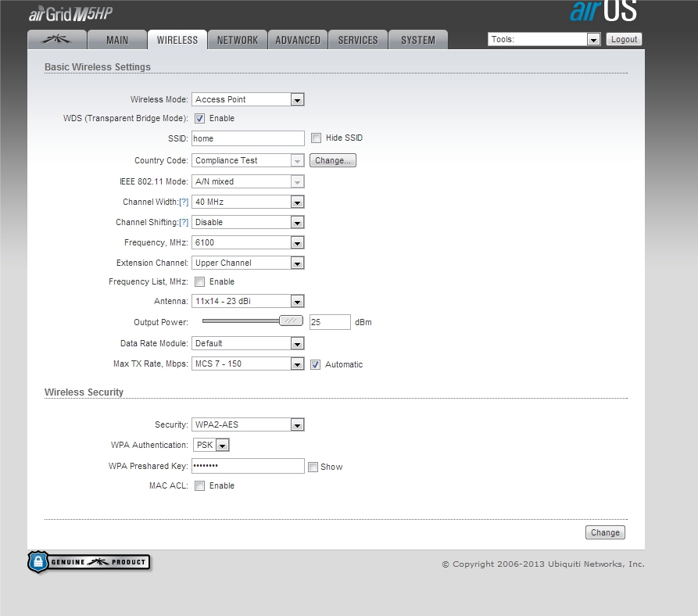Click the Output Power slider handle
This screenshot has height=616, width=698.
click(291, 321)
